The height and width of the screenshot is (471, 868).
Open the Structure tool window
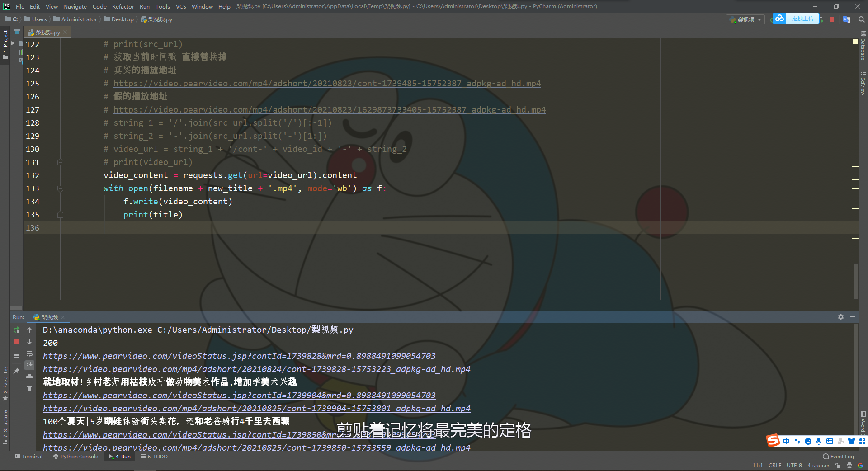(x=5, y=428)
